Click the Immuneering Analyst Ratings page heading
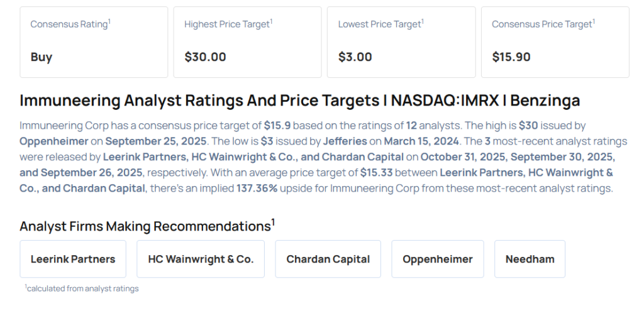644x311 pixels. pyautogui.click(x=299, y=101)
